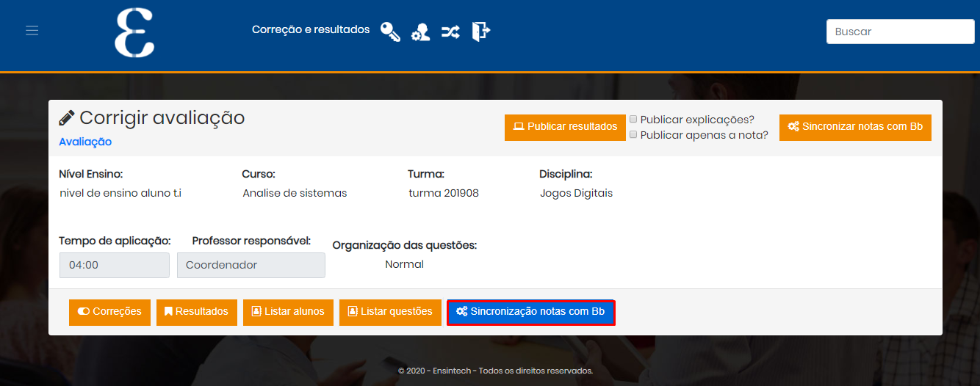
Task: Click Listar alunos button
Action: pos(288,312)
